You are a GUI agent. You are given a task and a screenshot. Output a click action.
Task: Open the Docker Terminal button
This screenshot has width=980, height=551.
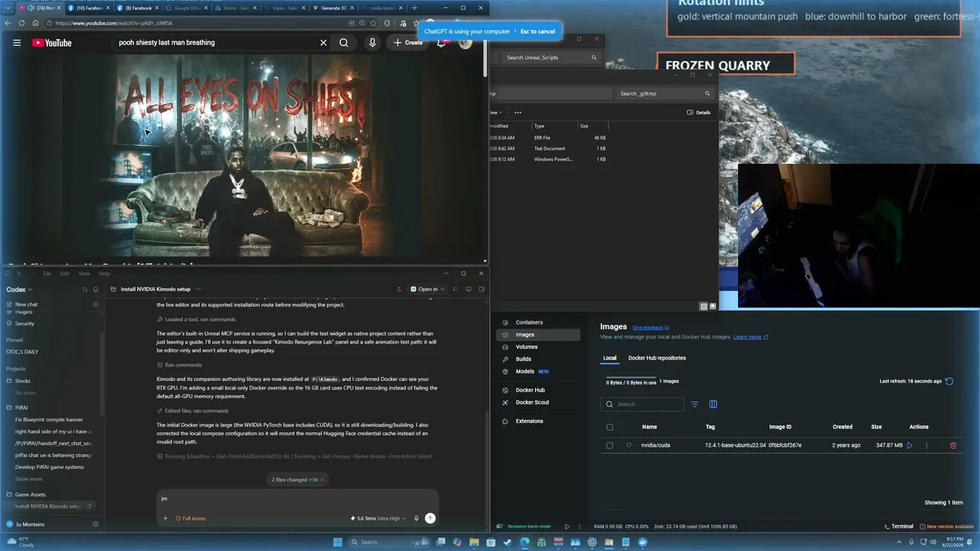(899, 527)
